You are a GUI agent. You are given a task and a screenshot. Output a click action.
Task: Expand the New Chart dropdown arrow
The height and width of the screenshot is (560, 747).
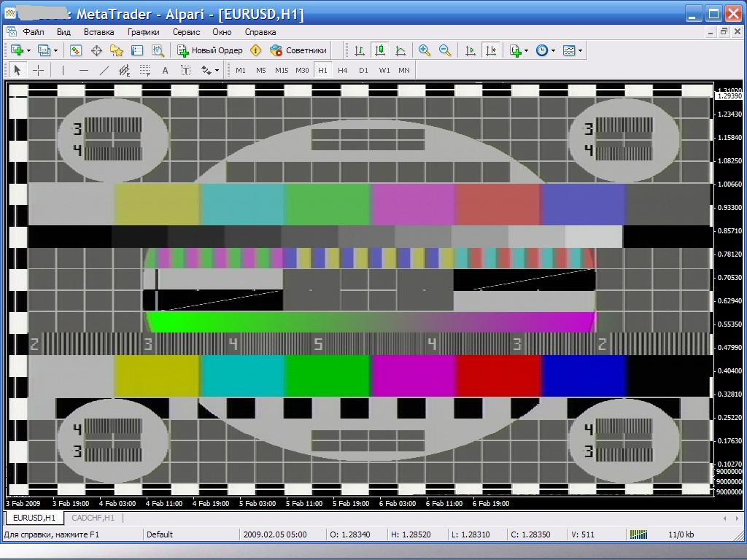28,50
